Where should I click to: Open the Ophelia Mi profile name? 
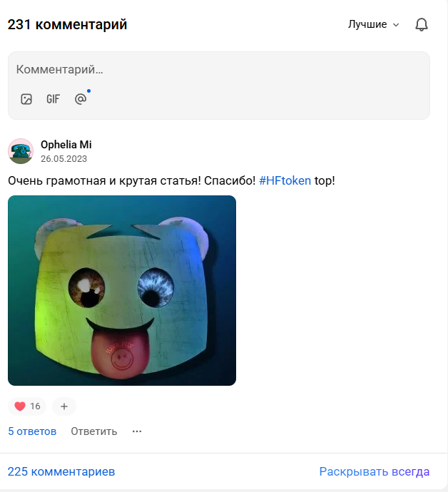pos(66,145)
